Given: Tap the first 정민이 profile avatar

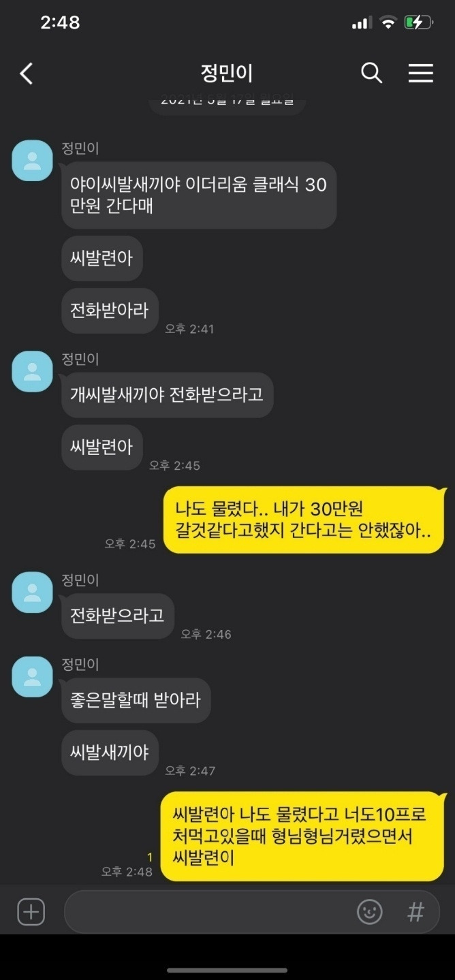Looking at the screenshot, I should pos(32,161).
